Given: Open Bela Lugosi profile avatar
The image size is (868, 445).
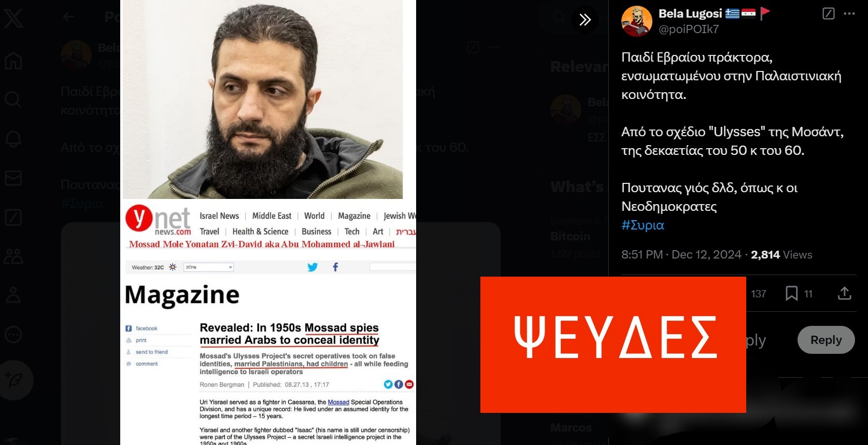Looking at the screenshot, I should (636, 21).
